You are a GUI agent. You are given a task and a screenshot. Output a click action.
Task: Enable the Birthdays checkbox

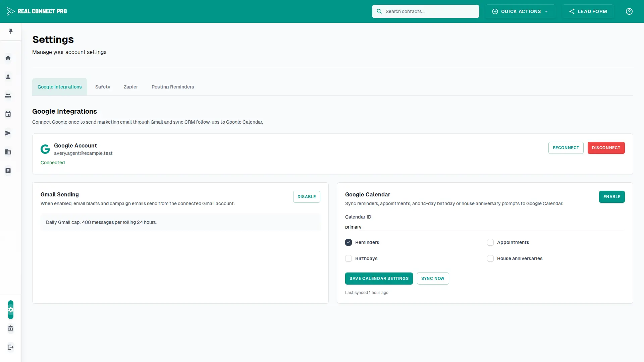[x=348, y=258]
